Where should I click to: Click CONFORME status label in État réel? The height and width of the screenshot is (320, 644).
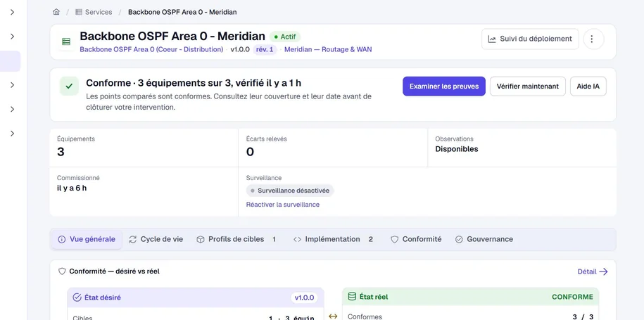click(x=572, y=297)
